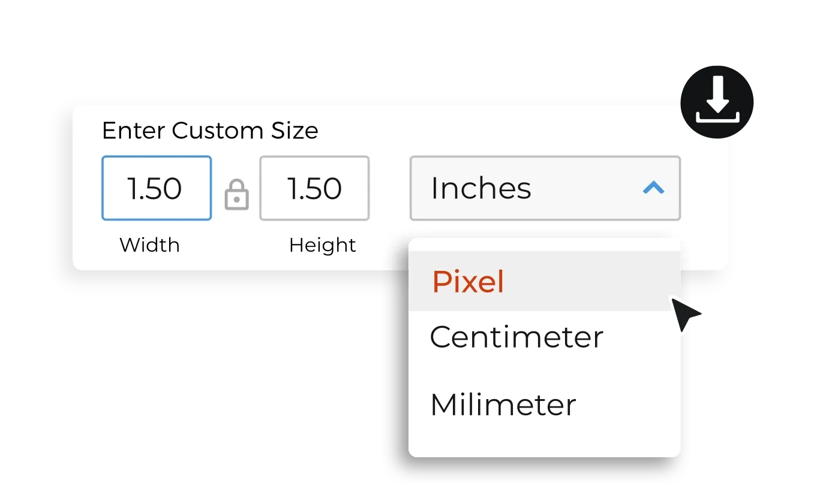Click the Inches text in the unit selector

click(481, 189)
